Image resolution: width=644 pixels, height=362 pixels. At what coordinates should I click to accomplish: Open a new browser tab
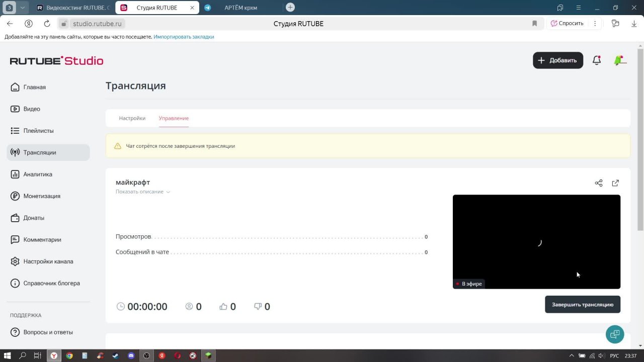pyautogui.click(x=290, y=7)
